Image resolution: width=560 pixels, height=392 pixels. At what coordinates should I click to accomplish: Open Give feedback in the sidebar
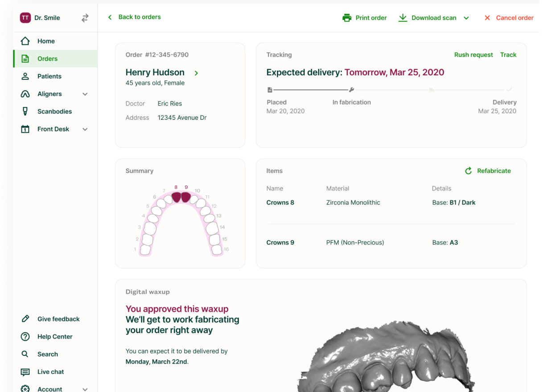click(x=55, y=319)
